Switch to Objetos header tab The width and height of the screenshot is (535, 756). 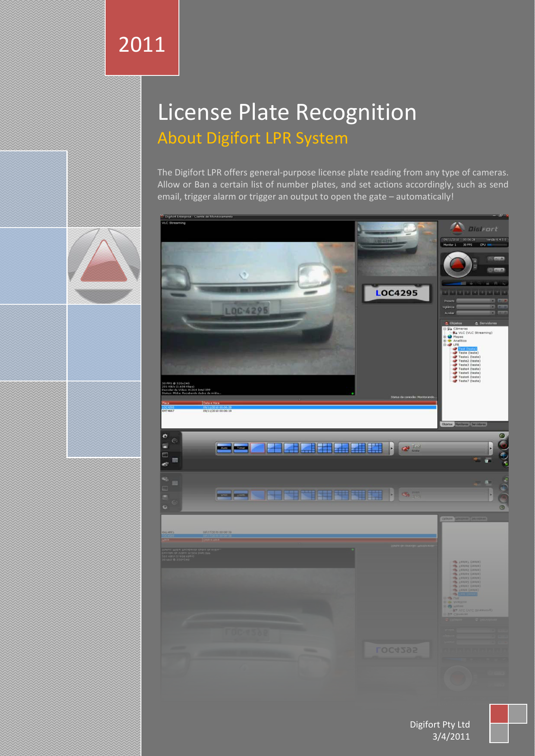coord(454,323)
